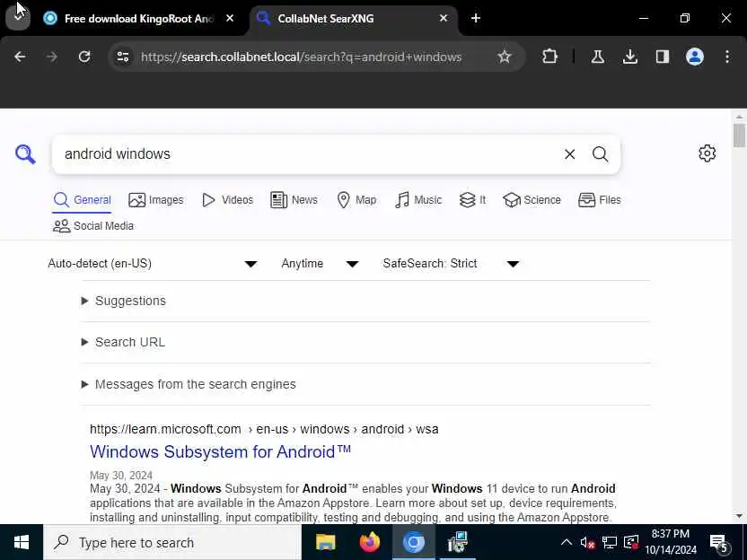Expand Messages from the search engines

189,384
